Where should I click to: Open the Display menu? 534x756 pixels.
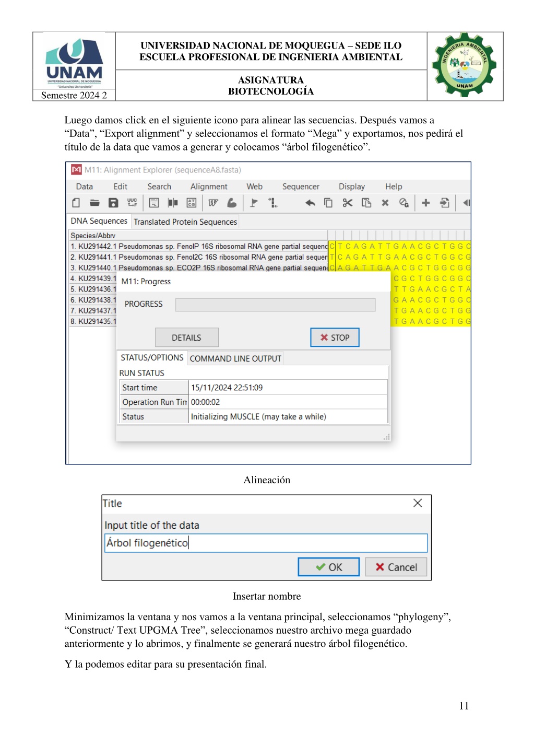click(352, 187)
